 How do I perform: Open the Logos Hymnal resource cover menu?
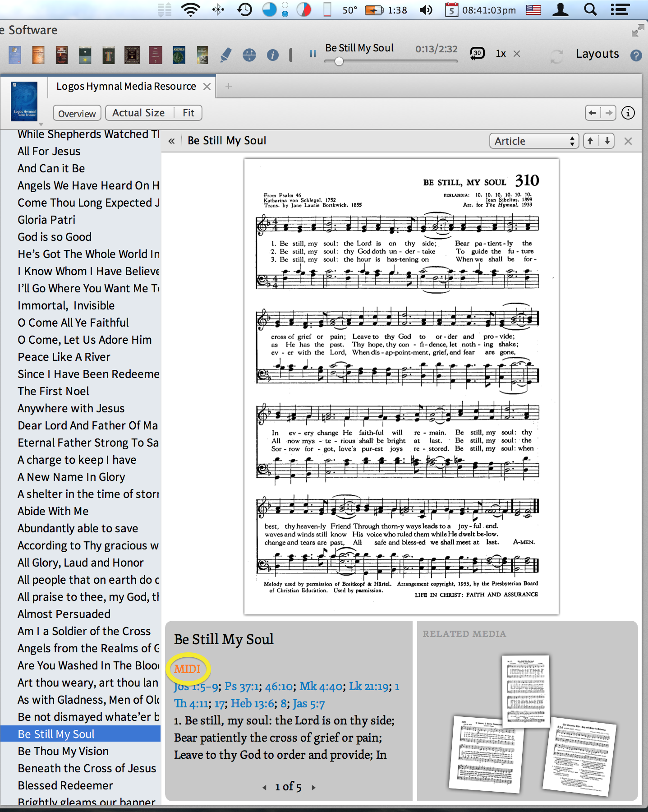tap(24, 101)
